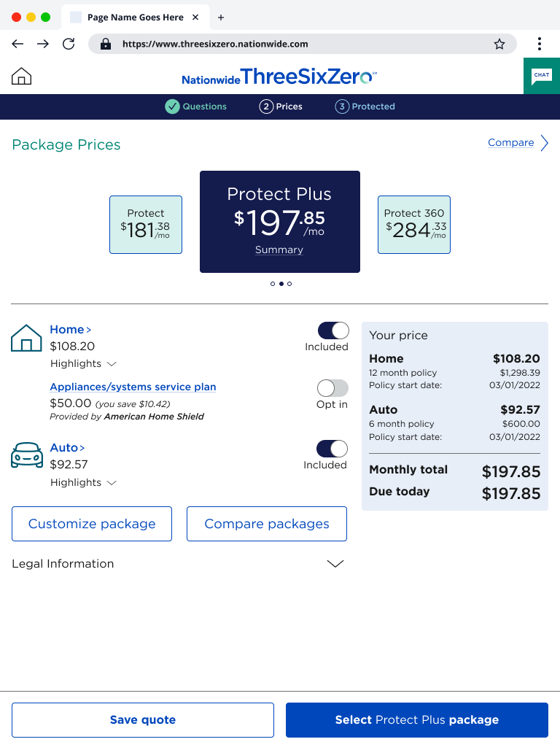The image size is (560, 750).
Task: Select Protect Plus package button
Action: tap(417, 720)
